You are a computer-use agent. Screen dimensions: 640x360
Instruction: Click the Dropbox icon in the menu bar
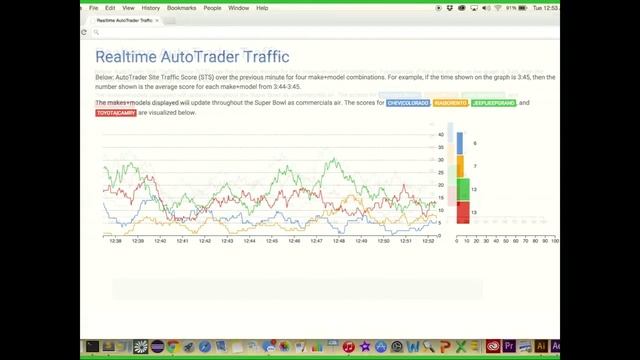coord(450,8)
